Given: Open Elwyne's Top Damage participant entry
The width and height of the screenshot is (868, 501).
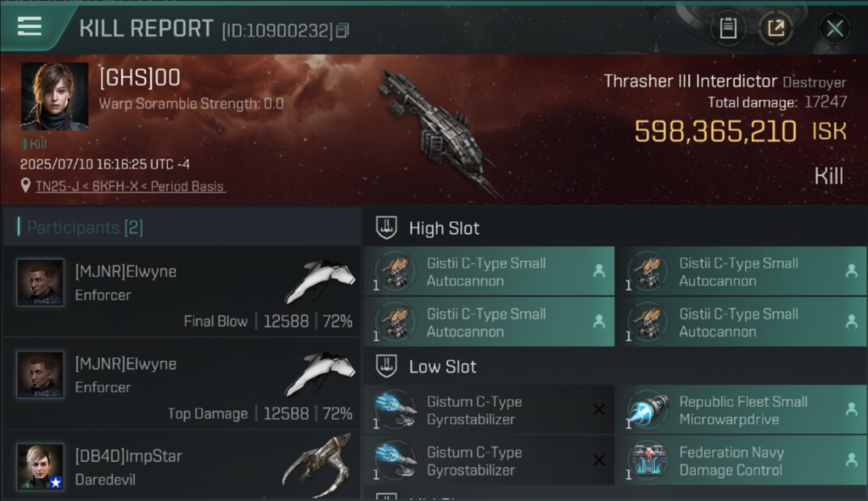Looking at the screenshot, I should (x=182, y=383).
